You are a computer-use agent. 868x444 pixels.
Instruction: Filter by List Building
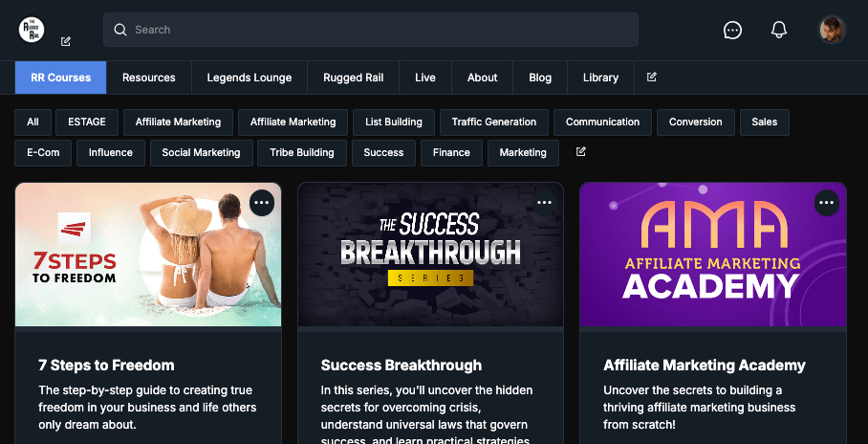click(394, 122)
